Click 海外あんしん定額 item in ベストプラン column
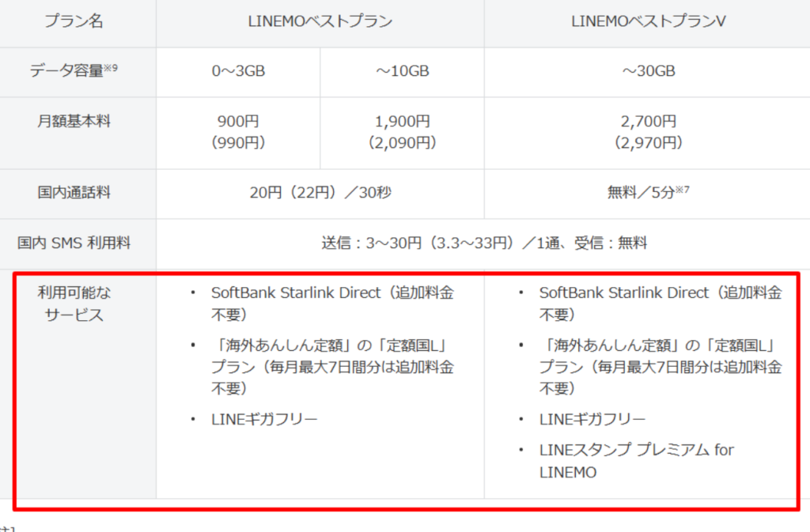The image size is (810, 532). pyautogui.click(x=332, y=366)
